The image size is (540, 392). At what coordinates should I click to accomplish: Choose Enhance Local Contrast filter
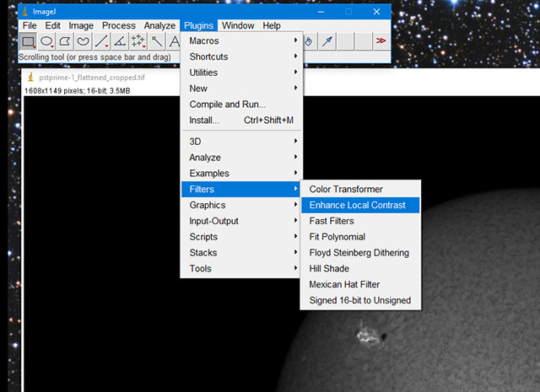point(359,206)
